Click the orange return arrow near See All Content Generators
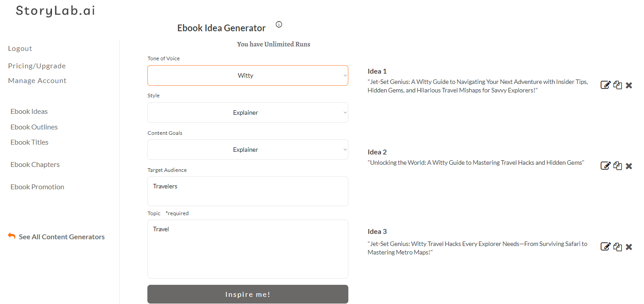The width and height of the screenshot is (644, 304). pyautogui.click(x=11, y=236)
